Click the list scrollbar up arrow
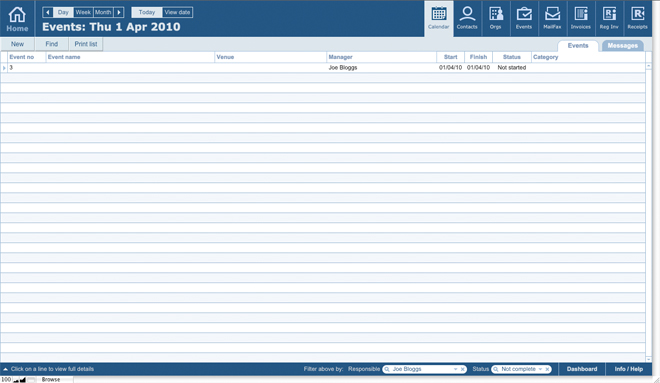Image resolution: width=660 pixels, height=383 pixels. pos(649,66)
